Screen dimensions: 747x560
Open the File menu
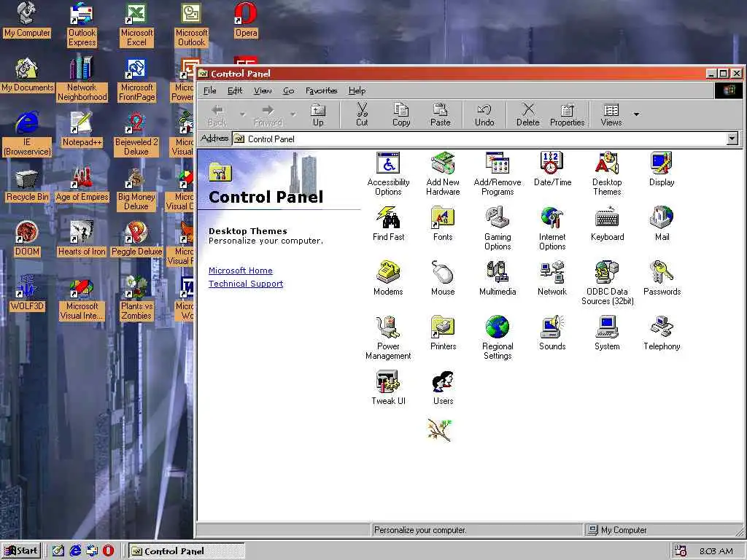pos(209,90)
